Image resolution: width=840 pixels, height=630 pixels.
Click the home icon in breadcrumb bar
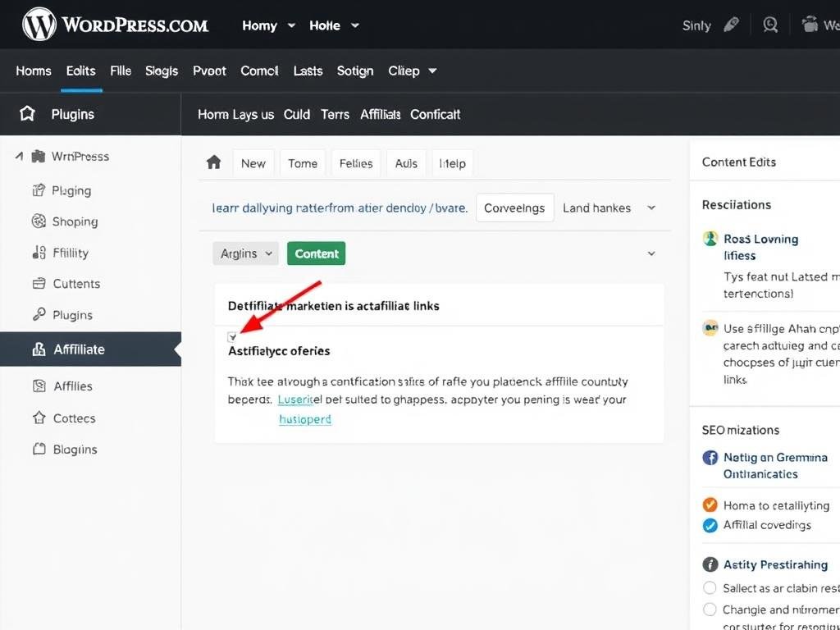(213, 162)
